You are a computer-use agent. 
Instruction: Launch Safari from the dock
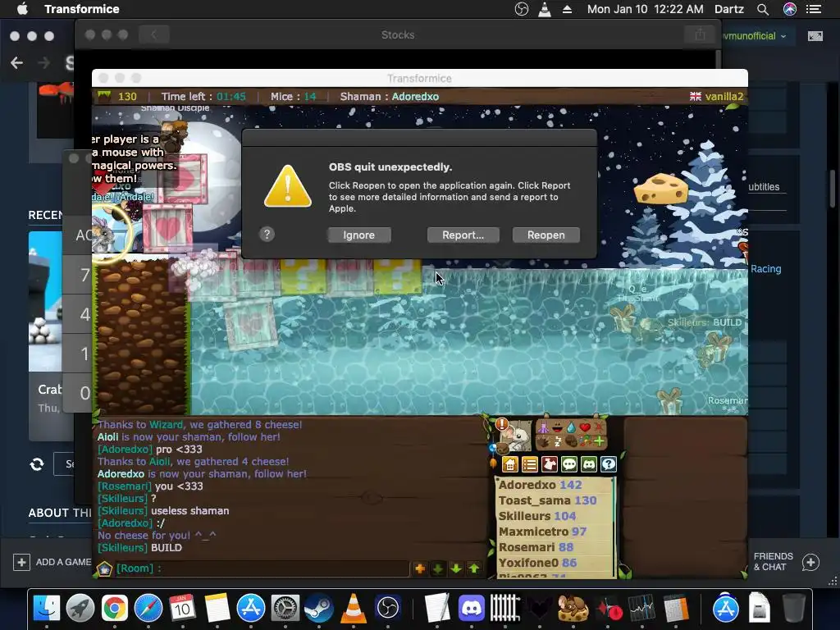pyautogui.click(x=148, y=608)
